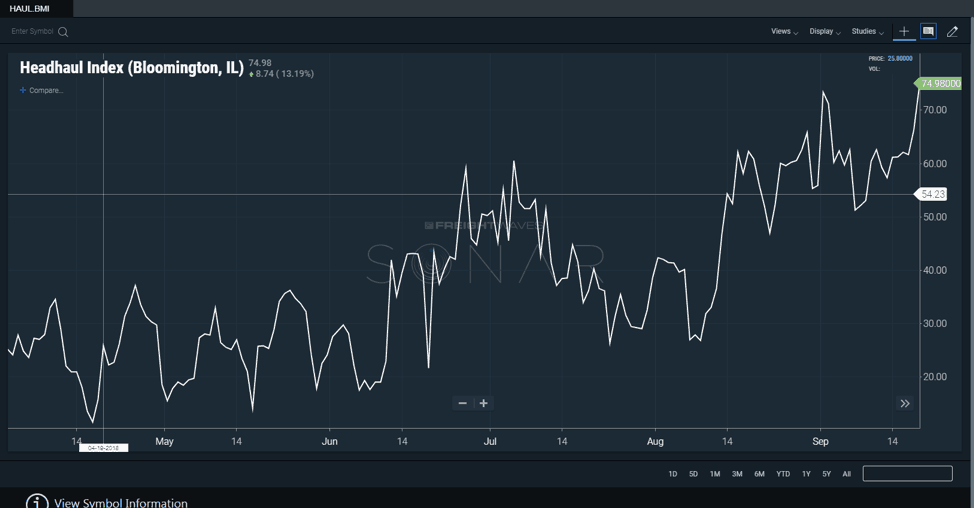Click the Enter Symbol search field
974x508 pixels.
pyautogui.click(x=32, y=32)
